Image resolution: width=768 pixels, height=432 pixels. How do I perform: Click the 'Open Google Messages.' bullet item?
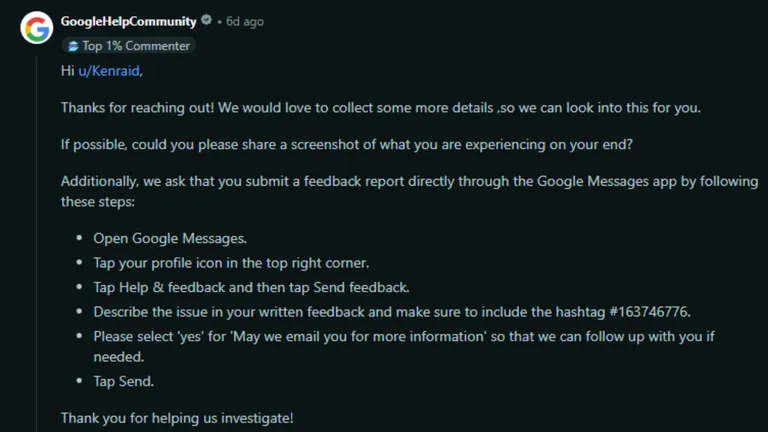coord(170,239)
